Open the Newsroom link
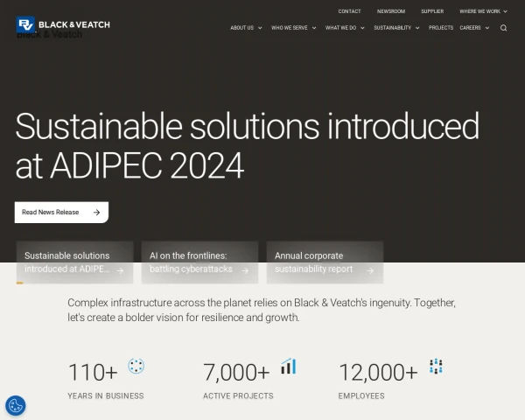This screenshot has width=525, height=420. (x=391, y=11)
